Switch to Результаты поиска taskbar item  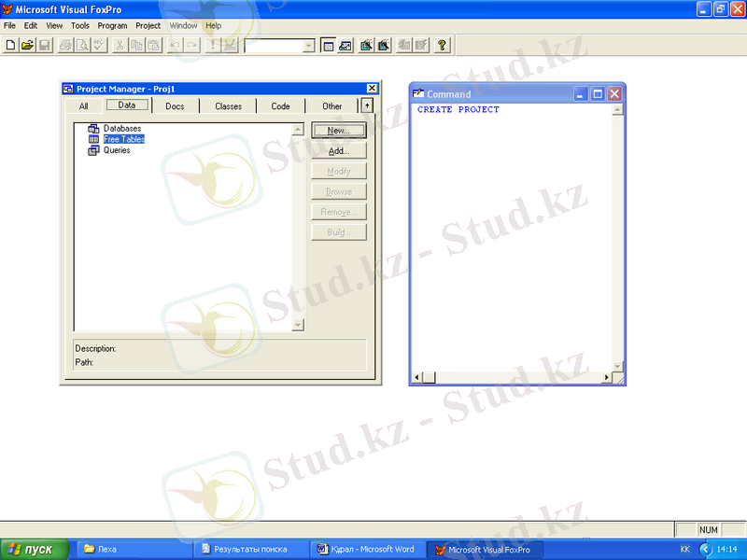[x=251, y=549]
